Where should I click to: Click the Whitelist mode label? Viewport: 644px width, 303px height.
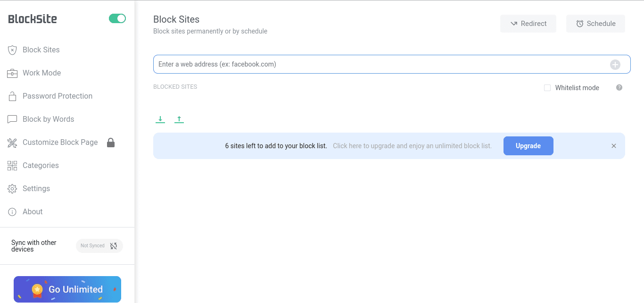577,88
